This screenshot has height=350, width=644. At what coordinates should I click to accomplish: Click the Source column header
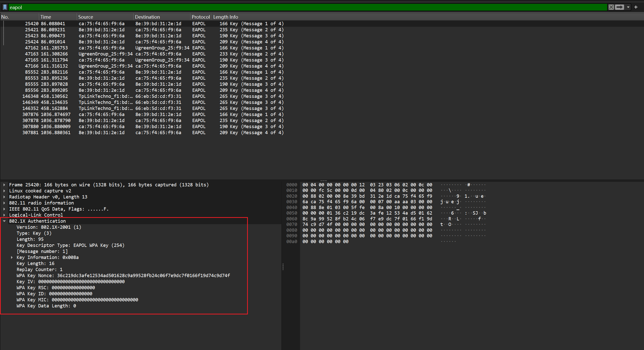click(85, 17)
